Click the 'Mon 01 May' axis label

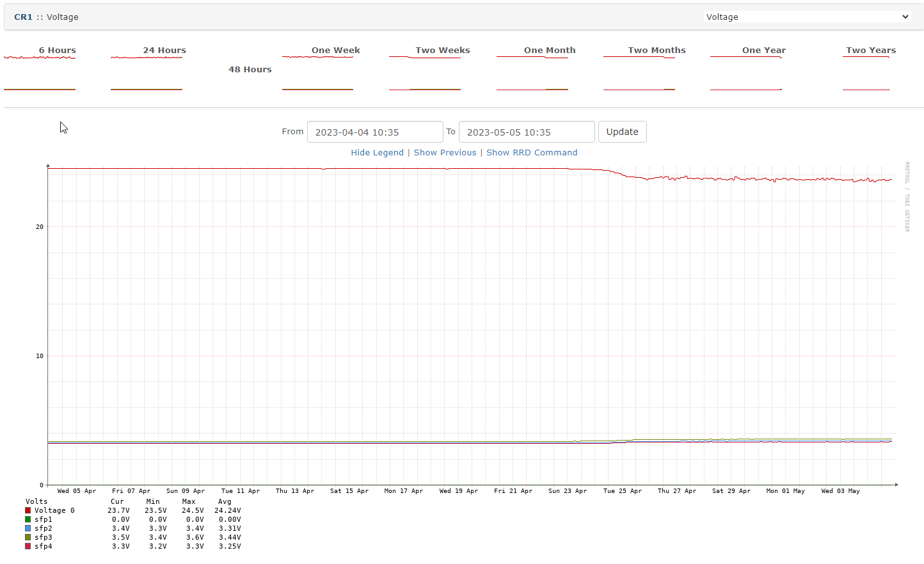pyautogui.click(x=786, y=491)
